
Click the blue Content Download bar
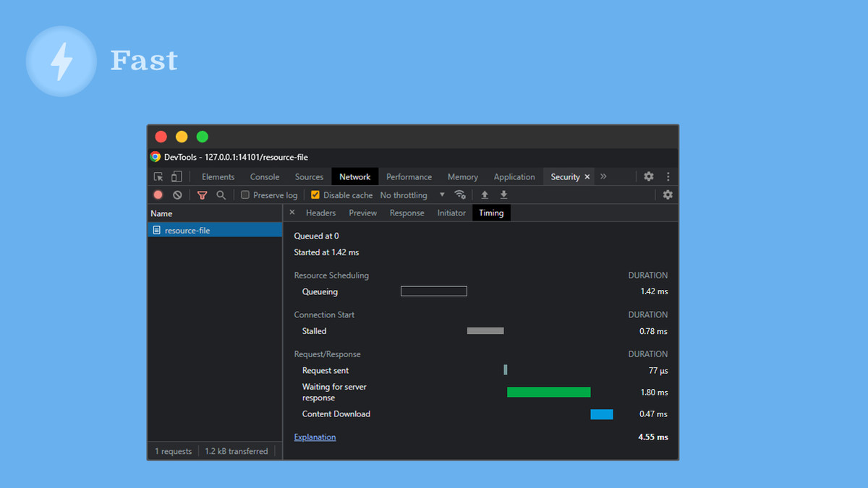pyautogui.click(x=602, y=414)
